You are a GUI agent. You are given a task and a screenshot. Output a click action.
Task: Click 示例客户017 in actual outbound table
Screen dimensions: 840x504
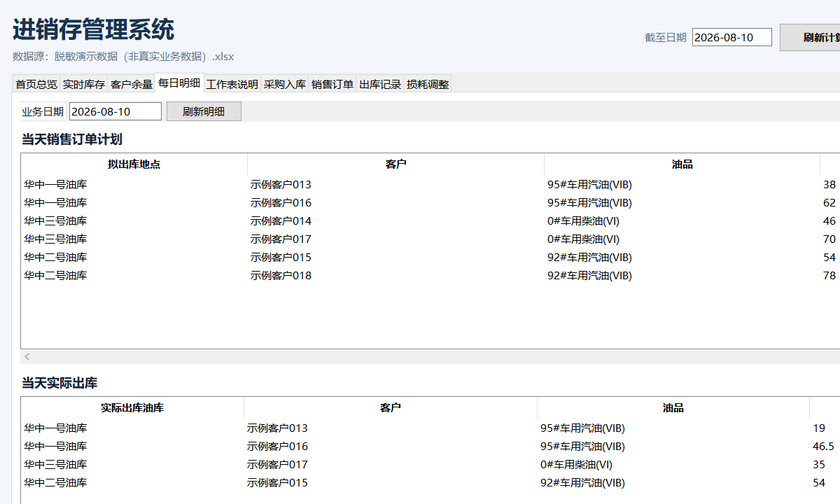[277, 465]
